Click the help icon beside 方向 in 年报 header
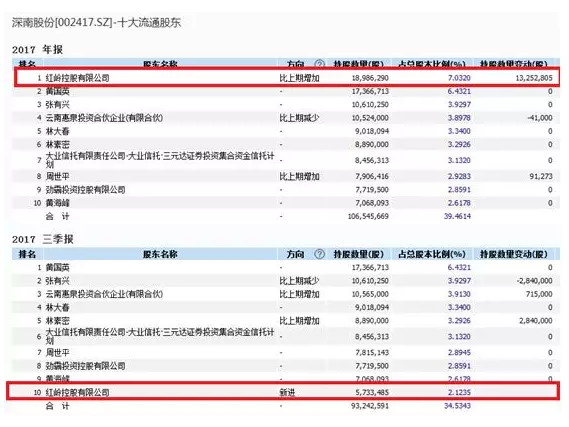Viewport: 569px width, 427px height. pos(319,64)
